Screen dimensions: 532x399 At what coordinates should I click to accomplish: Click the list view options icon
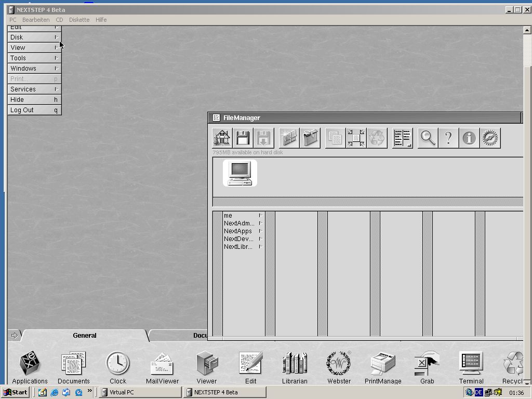[x=403, y=138]
